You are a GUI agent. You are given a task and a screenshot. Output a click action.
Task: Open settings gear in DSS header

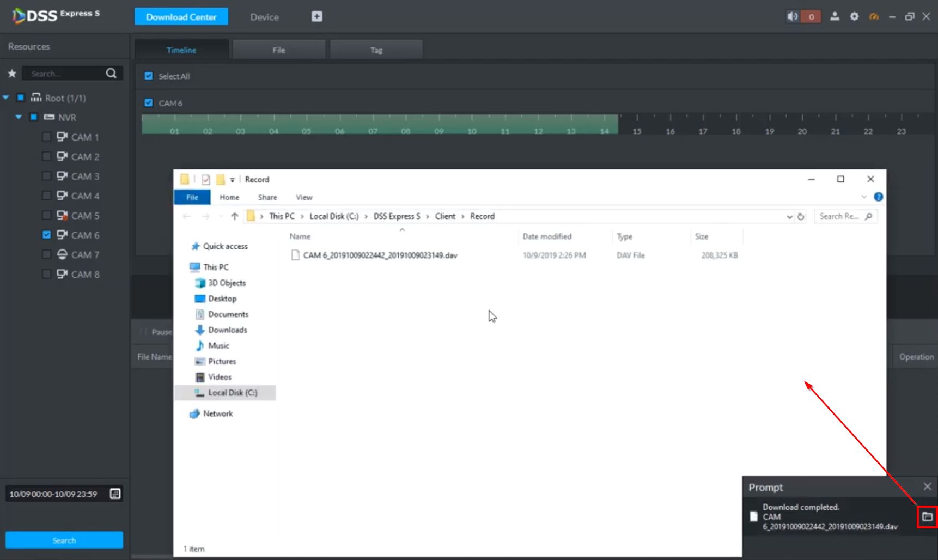[854, 16]
